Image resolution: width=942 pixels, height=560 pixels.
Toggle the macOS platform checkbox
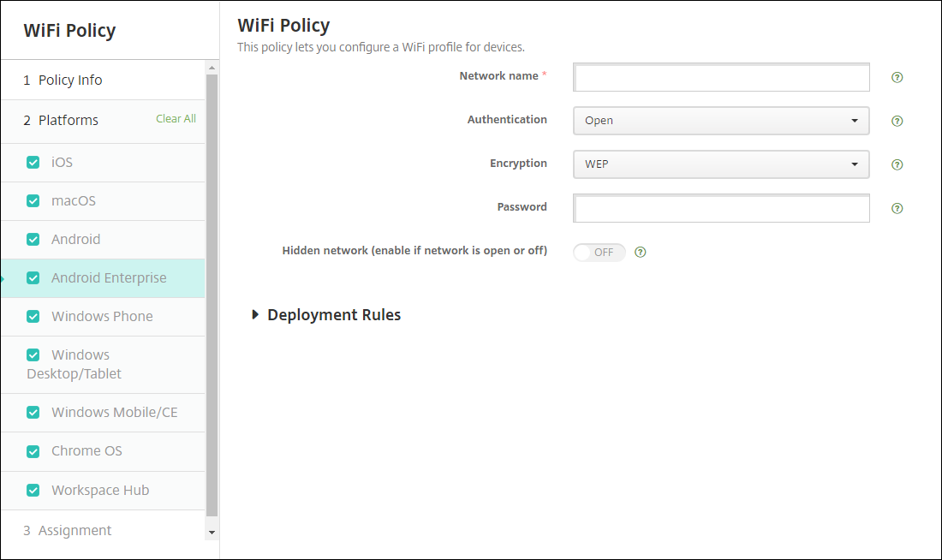[x=33, y=200]
